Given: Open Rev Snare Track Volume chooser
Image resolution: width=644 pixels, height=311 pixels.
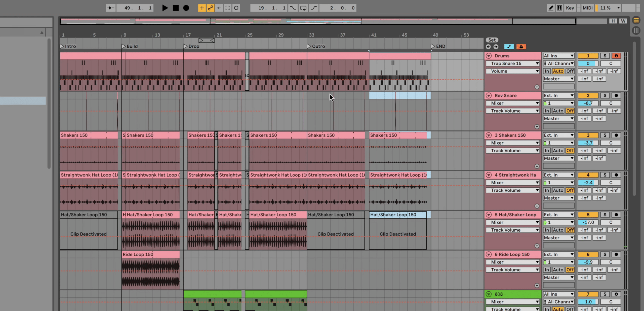Looking at the screenshot, I should point(513,111).
